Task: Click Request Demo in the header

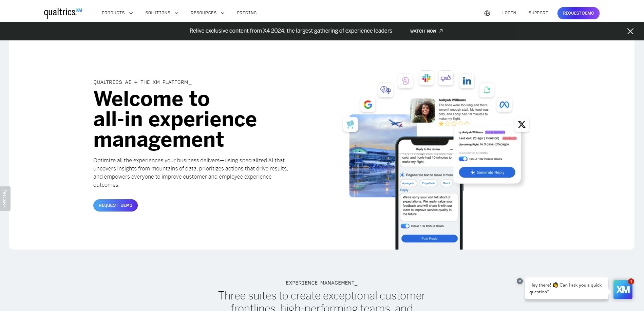Action: pos(579,13)
